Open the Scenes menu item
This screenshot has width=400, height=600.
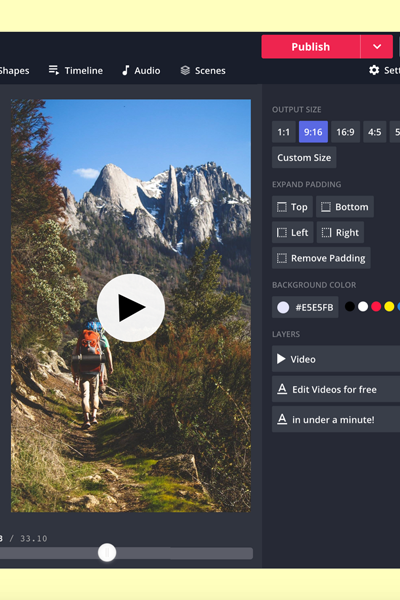(x=203, y=70)
